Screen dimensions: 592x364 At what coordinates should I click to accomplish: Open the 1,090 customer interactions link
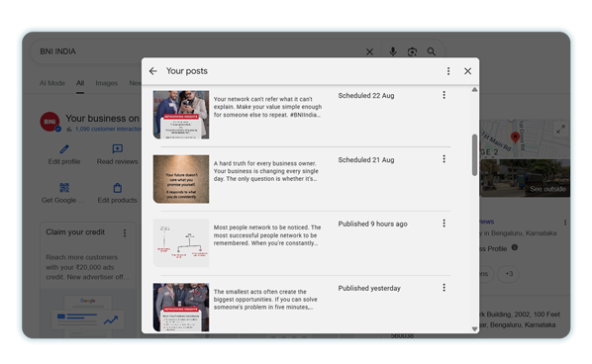[x=108, y=129]
